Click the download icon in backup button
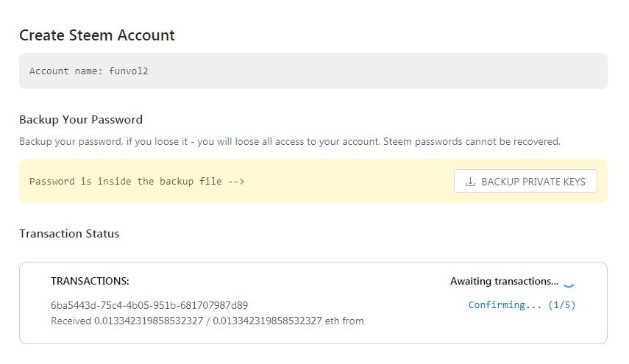 471,181
